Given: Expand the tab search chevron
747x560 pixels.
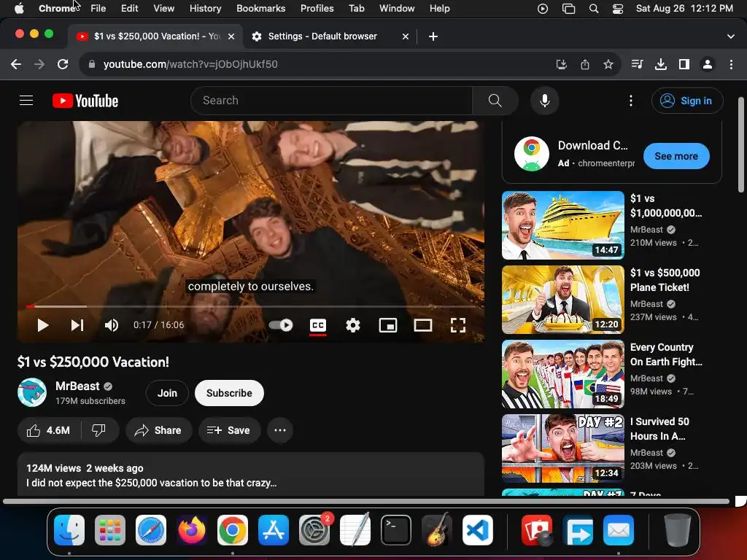Looking at the screenshot, I should tap(731, 36).
